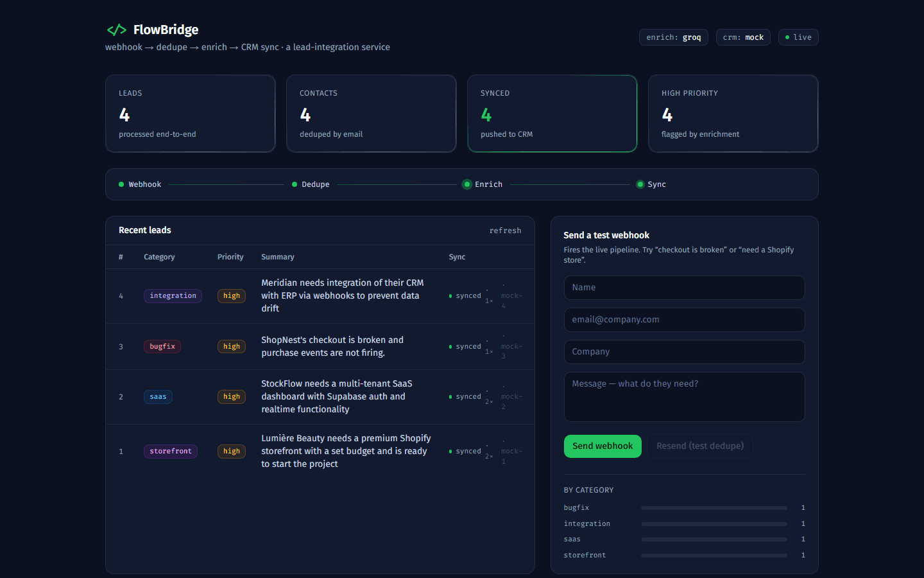The height and width of the screenshot is (578, 924).
Task: Click synced status in lead 3 row
Action: [x=465, y=347]
